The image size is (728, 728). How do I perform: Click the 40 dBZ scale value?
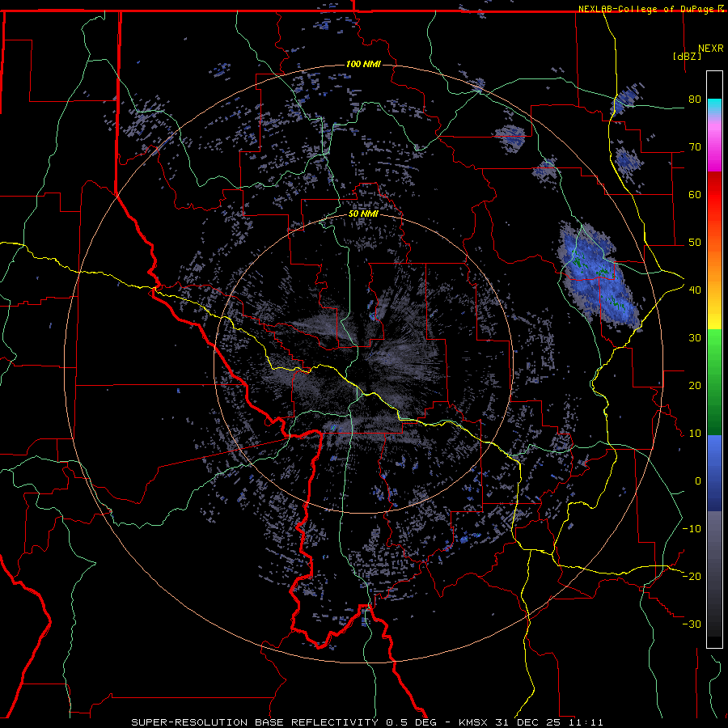(695, 290)
